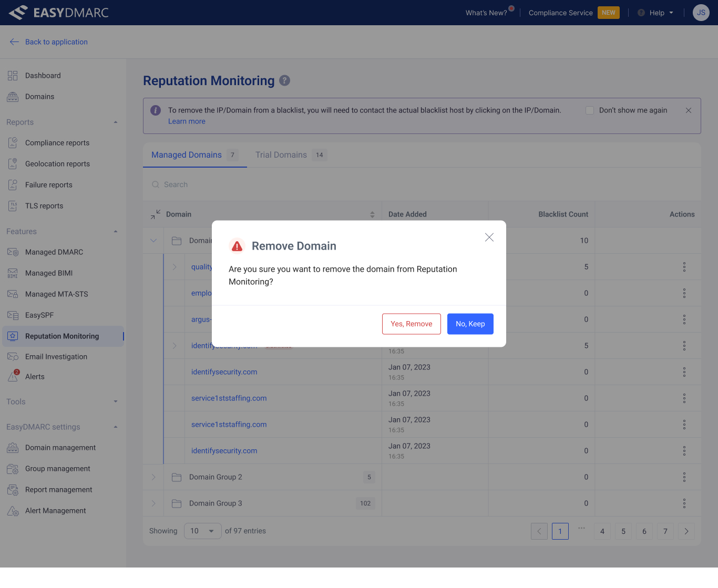Open the entries-per-page dropdown
The width and height of the screenshot is (718, 588).
[203, 531]
